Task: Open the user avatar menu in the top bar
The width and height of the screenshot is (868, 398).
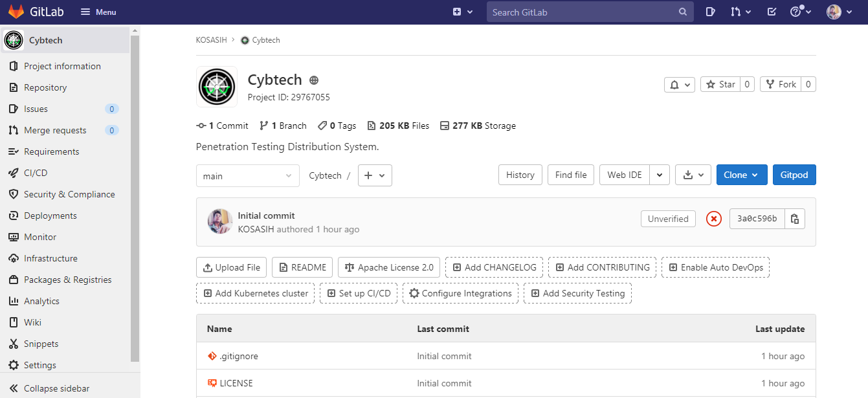Action: 839,12
